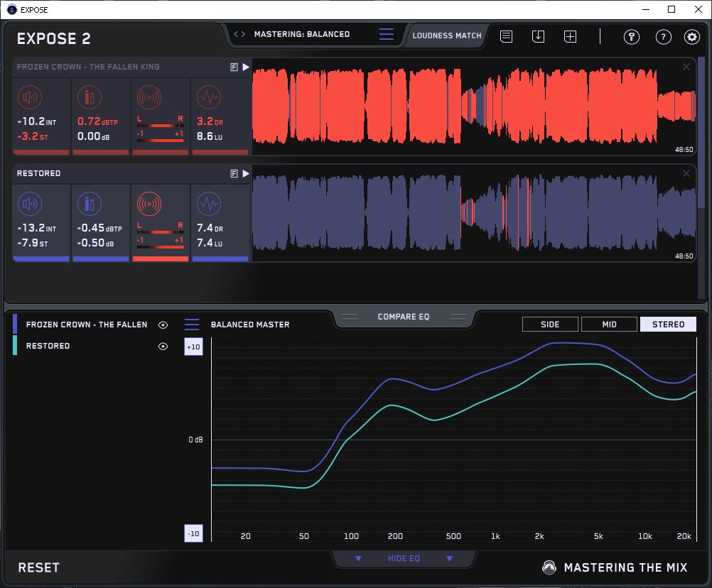Switch EQ view to Mid
712x588 pixels.
click(x=608, y=325)
